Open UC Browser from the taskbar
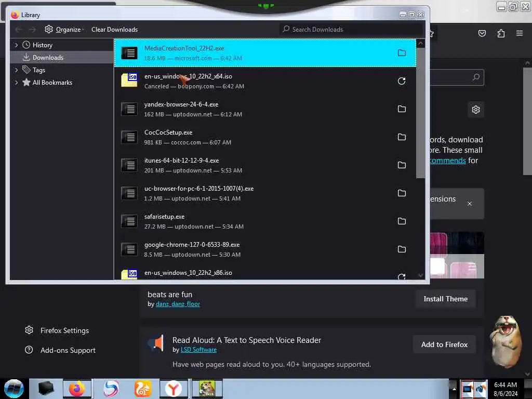This screenshot has width=532, height=399. click(x=142, y=389)
